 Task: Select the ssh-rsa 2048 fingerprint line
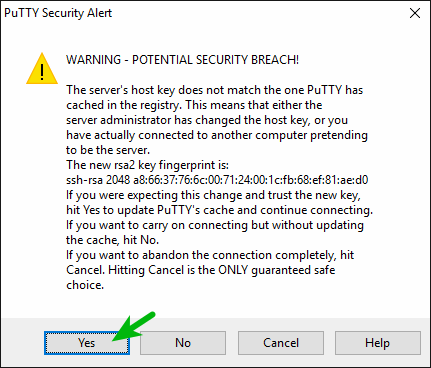[x=217, y=180]
